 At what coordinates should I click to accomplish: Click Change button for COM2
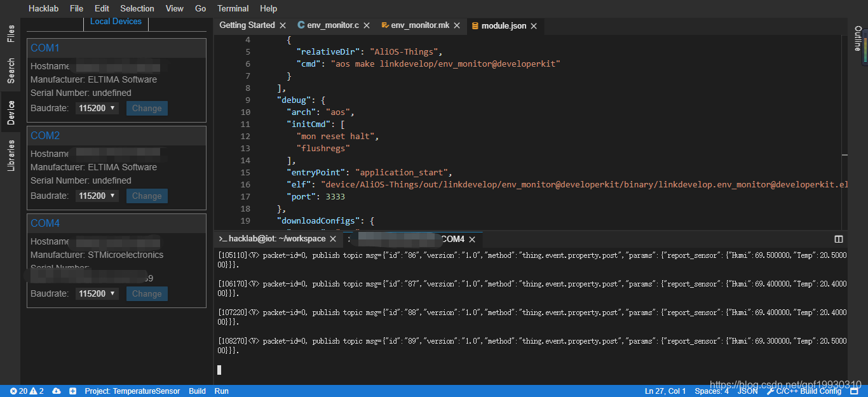tap(147, 196)
